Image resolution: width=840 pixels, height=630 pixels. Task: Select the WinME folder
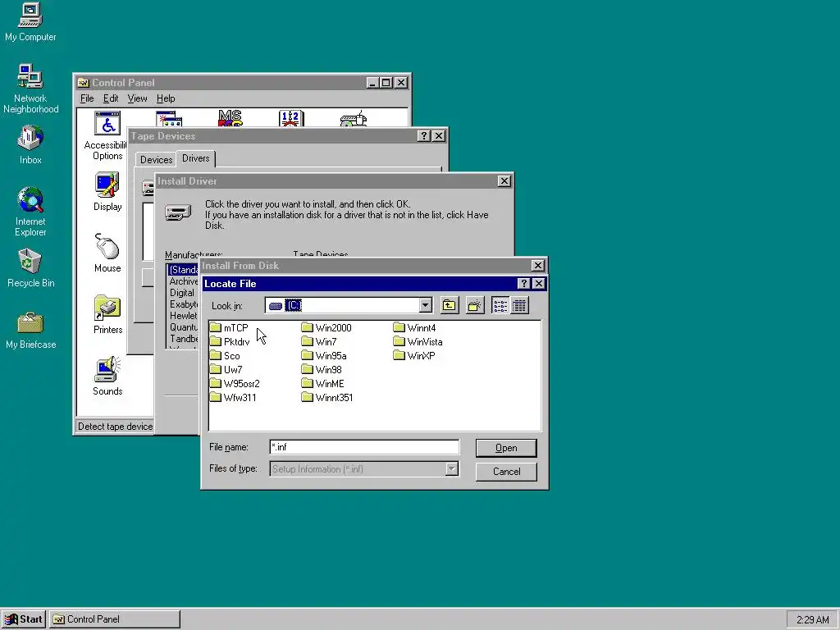(322, 384)
